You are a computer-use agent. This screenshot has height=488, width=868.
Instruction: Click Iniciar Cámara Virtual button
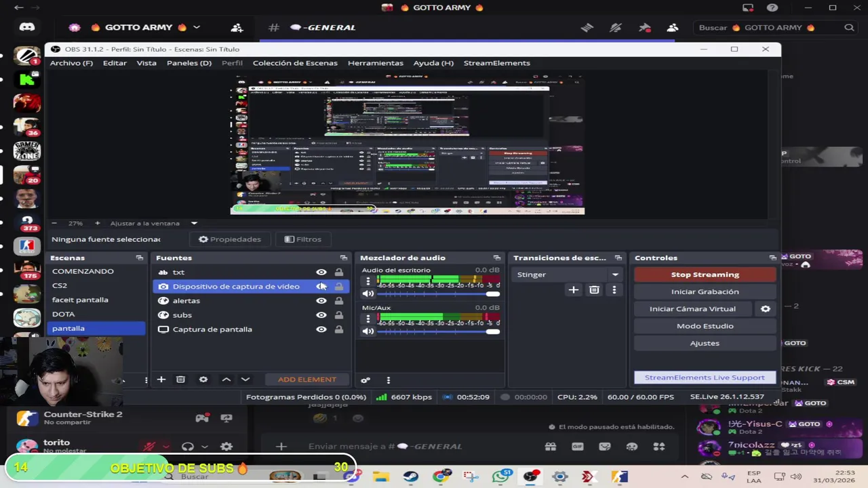pos(692,309)
